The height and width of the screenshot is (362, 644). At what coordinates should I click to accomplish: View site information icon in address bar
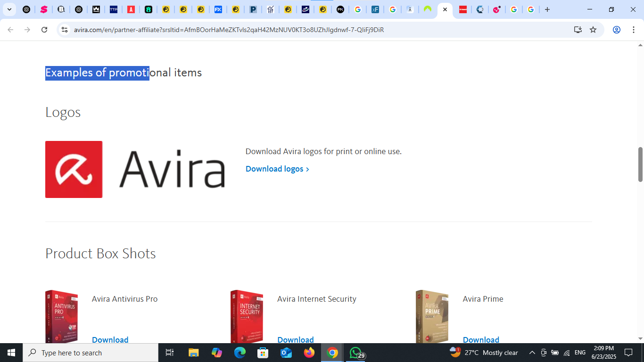click(65, 30)
